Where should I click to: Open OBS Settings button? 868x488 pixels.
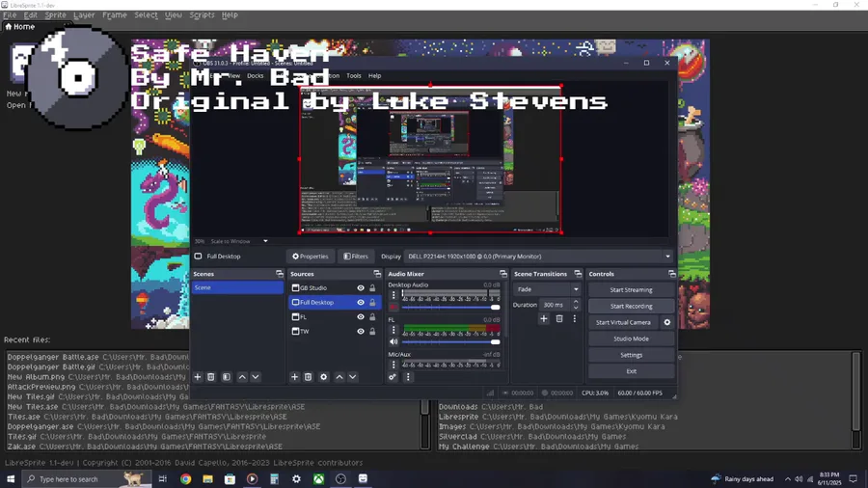point(631,355)
